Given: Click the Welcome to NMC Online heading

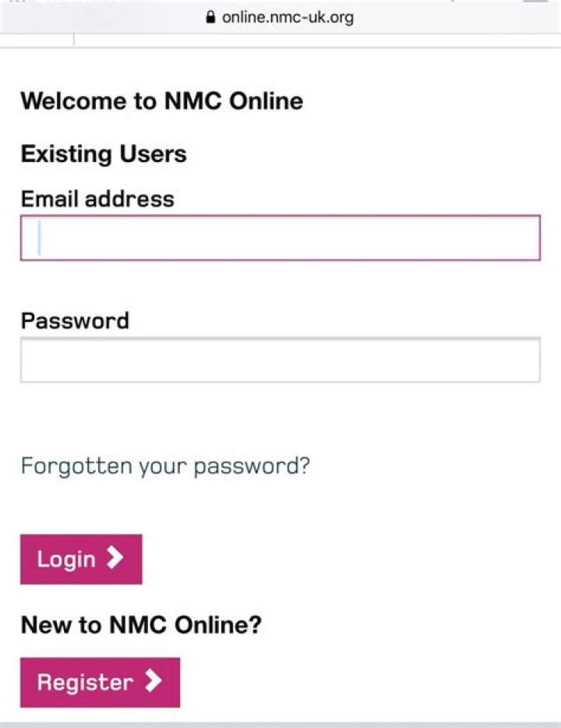Looking at the screenshot, I should click(162, 101).
